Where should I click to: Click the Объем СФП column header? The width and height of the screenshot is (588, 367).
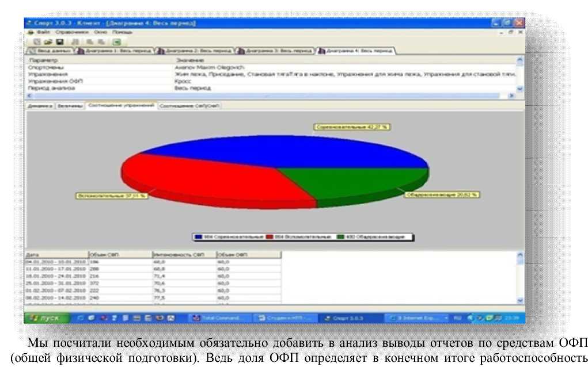point(120,255)
